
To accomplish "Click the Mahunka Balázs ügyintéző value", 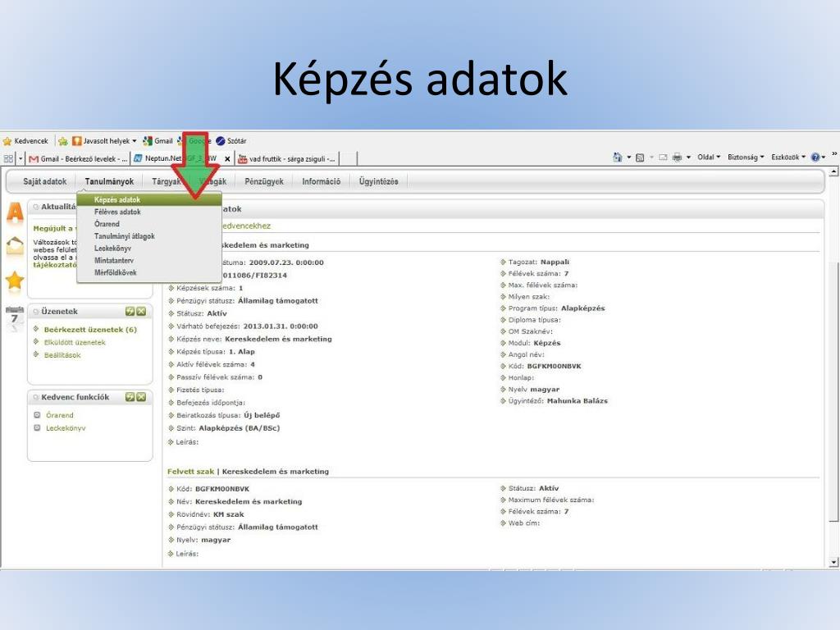I will 577,400.
